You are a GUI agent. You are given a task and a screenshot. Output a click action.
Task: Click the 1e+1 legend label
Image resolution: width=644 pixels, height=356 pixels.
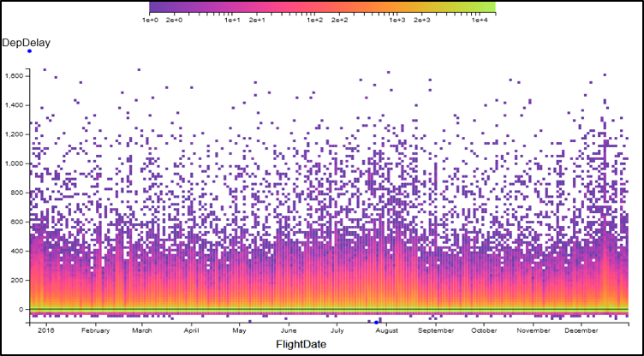click(x=232, y=20)
